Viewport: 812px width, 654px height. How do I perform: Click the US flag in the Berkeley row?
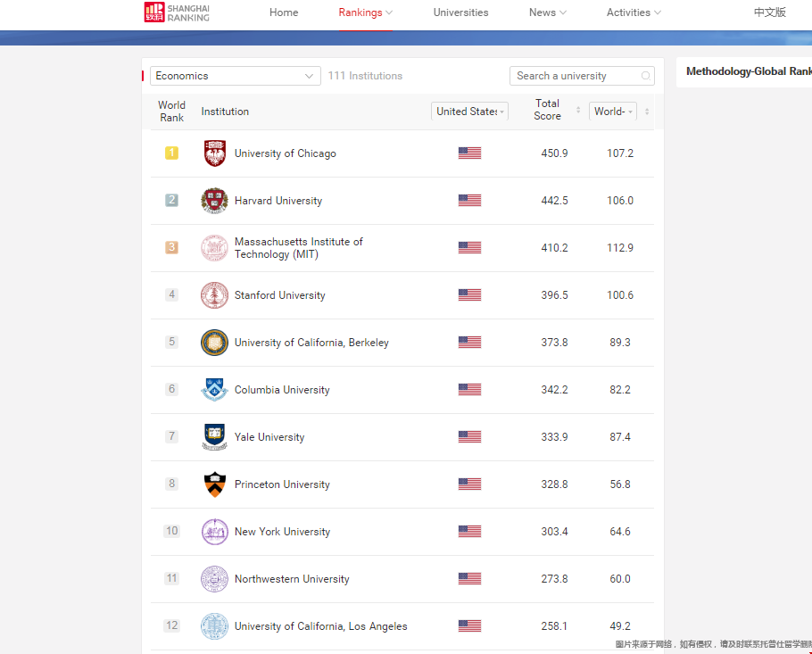[469, 343]
